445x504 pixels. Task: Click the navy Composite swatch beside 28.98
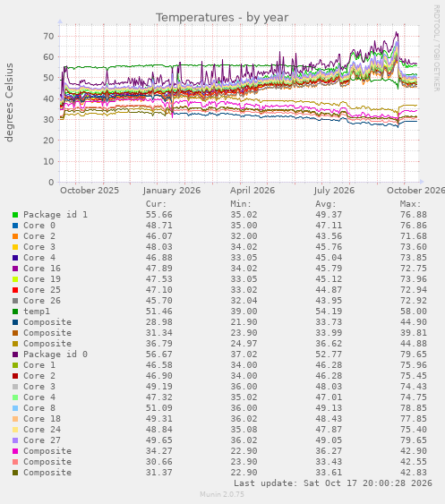(15, 322)
